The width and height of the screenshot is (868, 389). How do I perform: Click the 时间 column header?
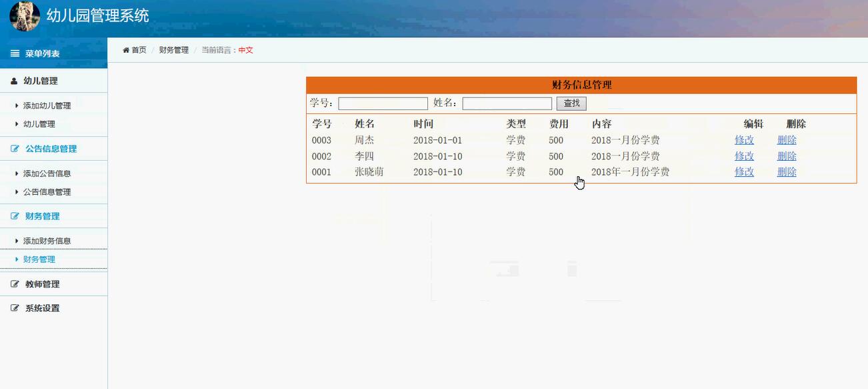[x=423, y=124]
